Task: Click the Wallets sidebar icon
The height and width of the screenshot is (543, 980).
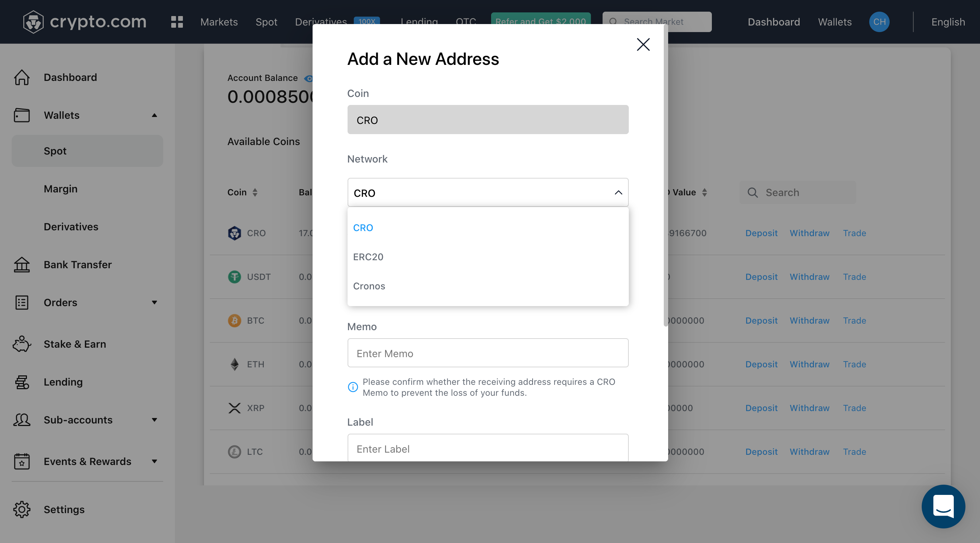Action: tap(22, 114)
